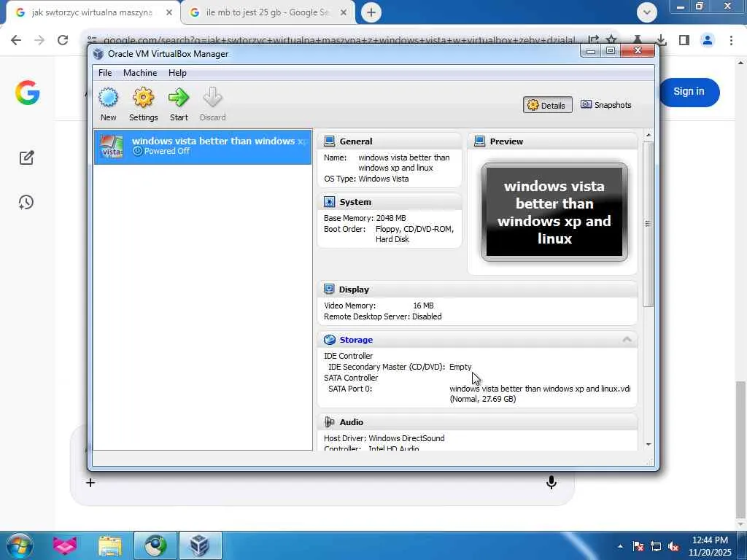Go back in Chrome
Viewport: 747px width, 560px height.
(x=16, y=40)
